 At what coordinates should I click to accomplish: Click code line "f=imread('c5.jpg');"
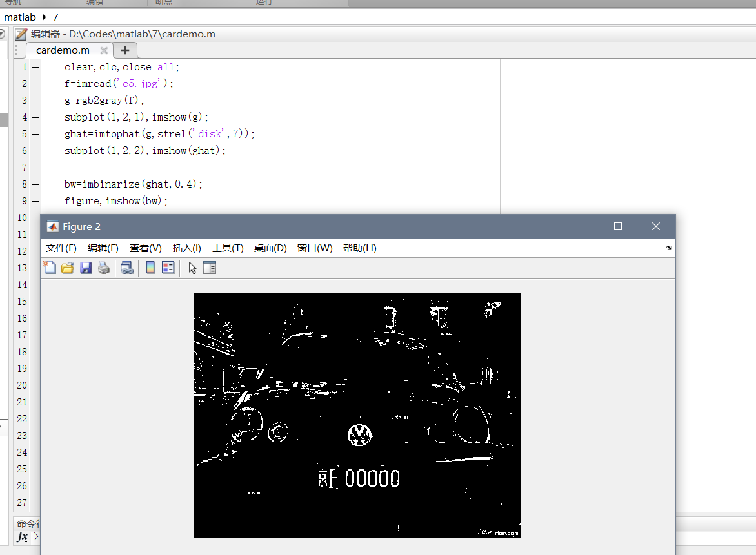(x=119, y=84)
